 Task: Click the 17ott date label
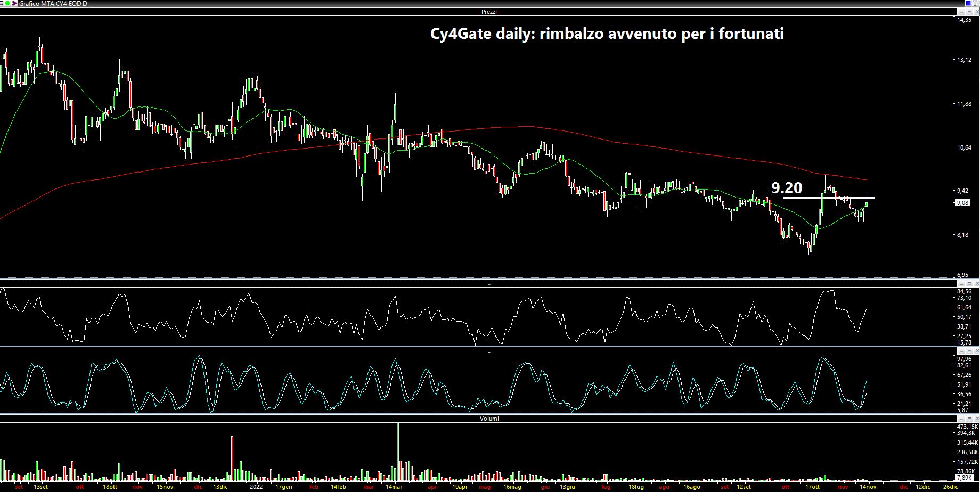pos(812,487)
